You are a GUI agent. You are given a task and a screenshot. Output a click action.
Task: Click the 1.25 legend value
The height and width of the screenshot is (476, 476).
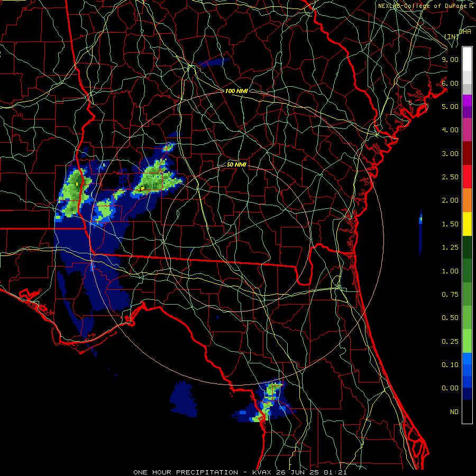point(450,248)
